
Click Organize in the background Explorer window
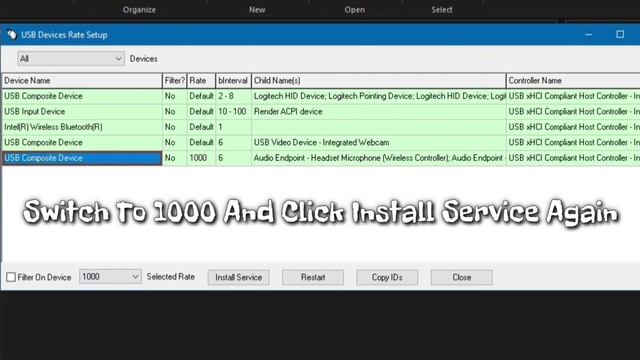coord(139,10)
